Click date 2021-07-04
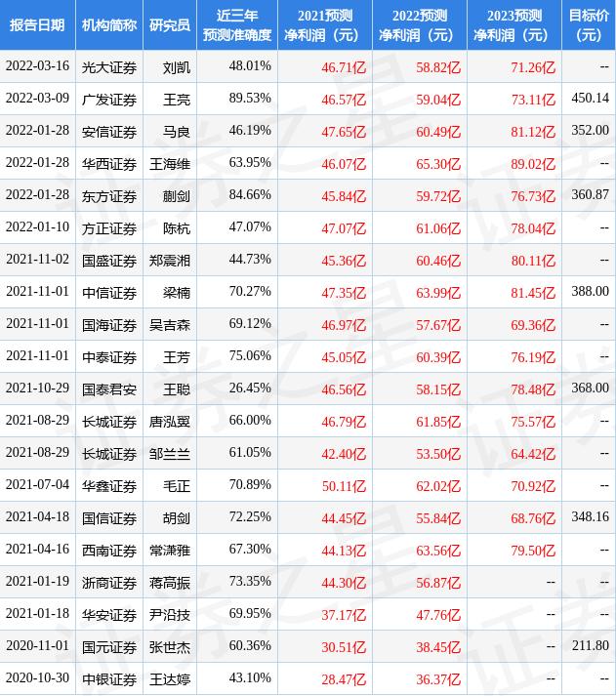616x696 pixels. click(x=38, y=485)
